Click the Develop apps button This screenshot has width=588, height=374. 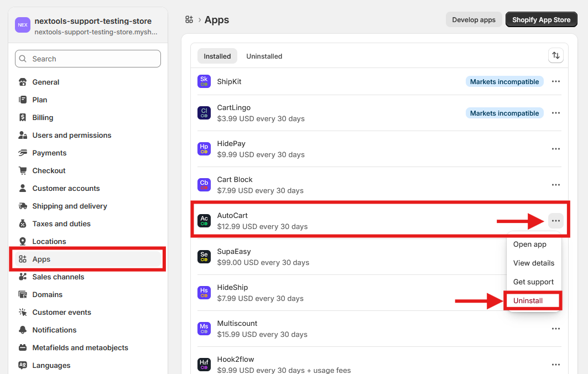point(473,19)
